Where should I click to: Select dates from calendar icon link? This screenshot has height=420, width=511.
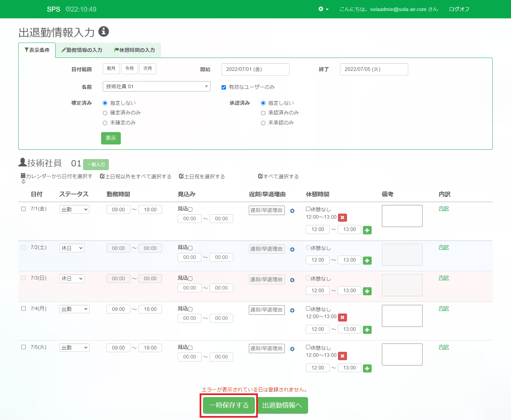pos(57,176)
